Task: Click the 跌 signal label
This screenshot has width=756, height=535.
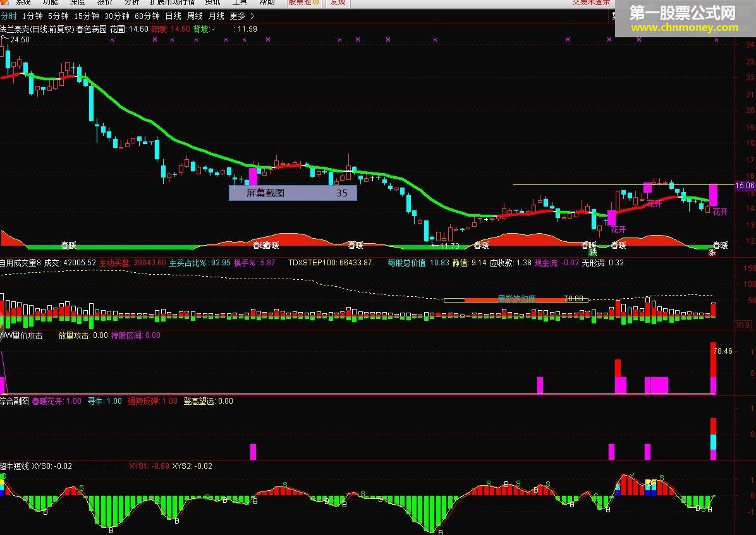Action: 592,252
